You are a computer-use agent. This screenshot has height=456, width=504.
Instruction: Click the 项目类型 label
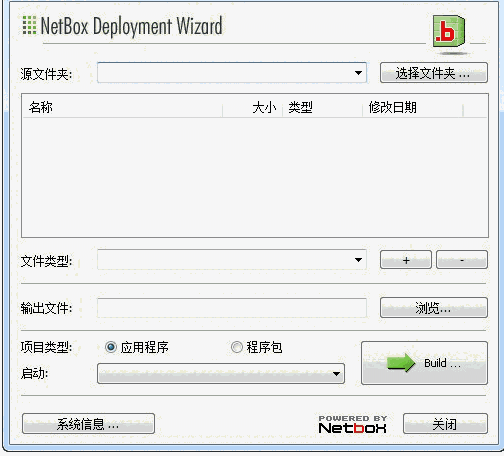point(46,347)
